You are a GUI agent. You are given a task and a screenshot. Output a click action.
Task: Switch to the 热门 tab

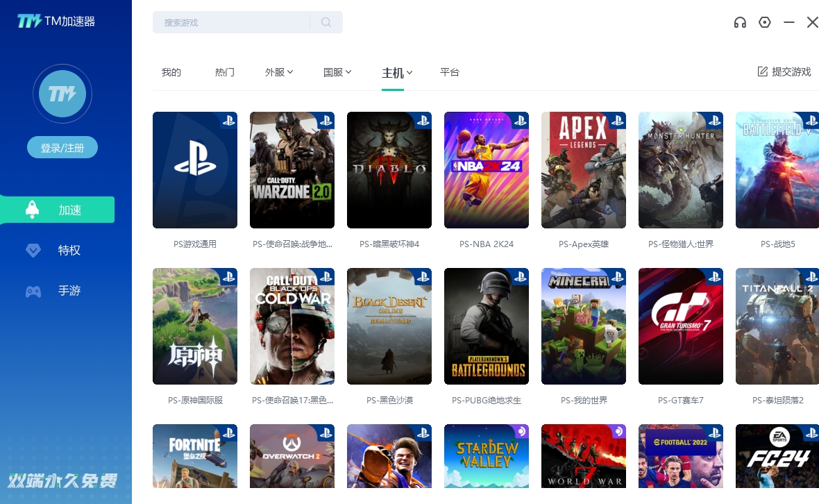coord(225,72)
